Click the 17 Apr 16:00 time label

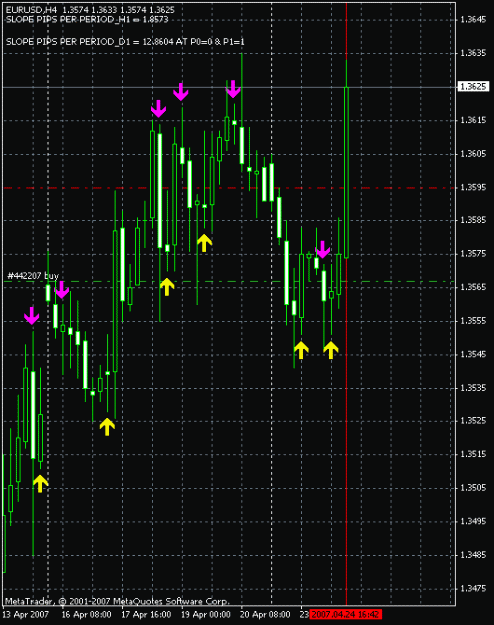tap(146, 614)
